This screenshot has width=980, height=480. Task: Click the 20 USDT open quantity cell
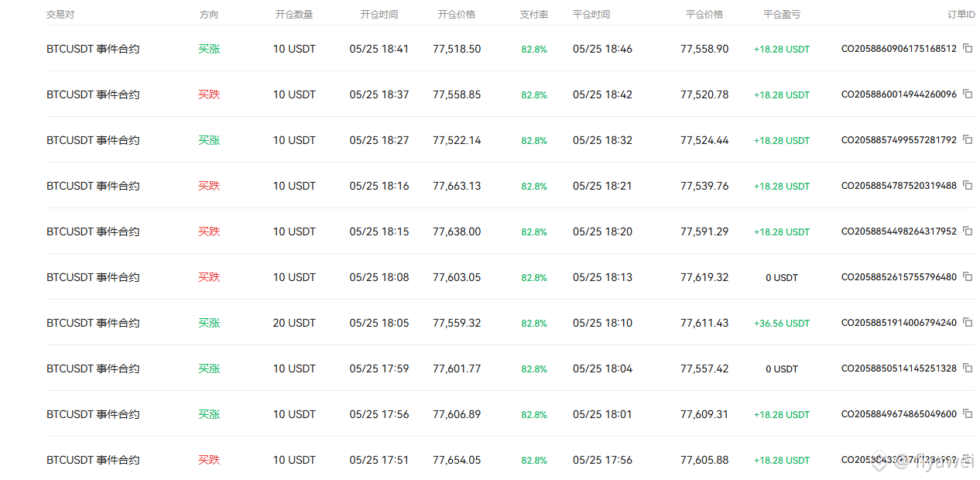tap(294, 323)
